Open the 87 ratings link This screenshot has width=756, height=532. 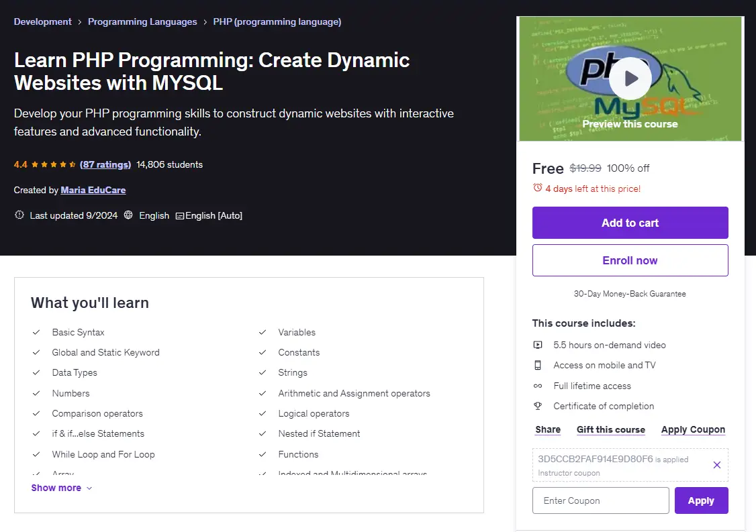pos(105,164)
